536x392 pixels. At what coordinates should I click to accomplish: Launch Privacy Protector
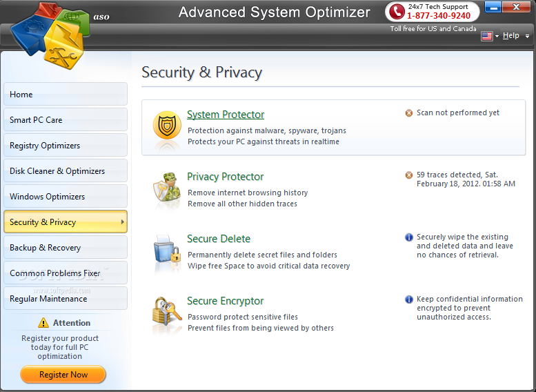[x=226, y=177]
